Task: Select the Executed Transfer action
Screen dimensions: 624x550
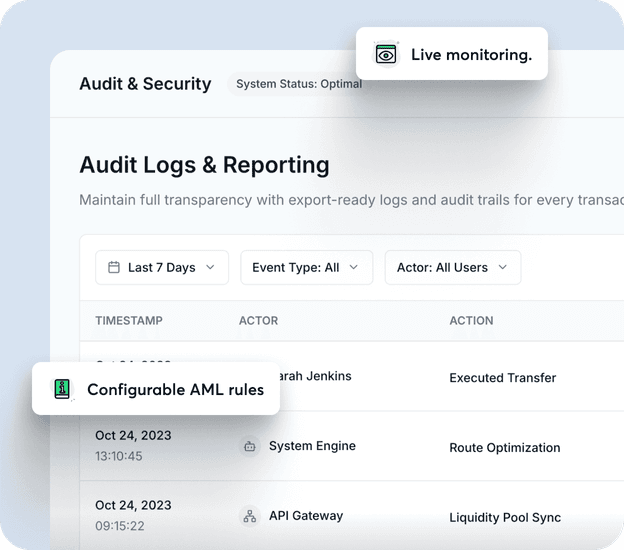Action: tap(503, 378)
